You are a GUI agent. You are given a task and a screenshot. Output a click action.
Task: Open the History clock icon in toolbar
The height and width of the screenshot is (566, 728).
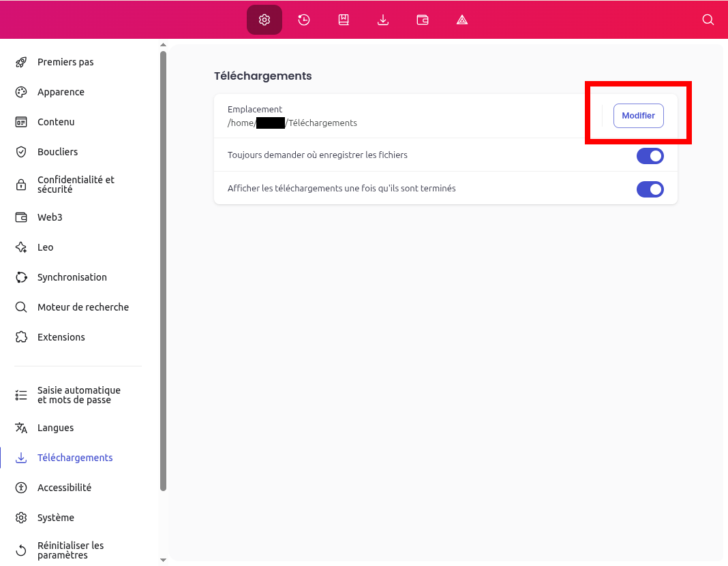click(304, 20)
